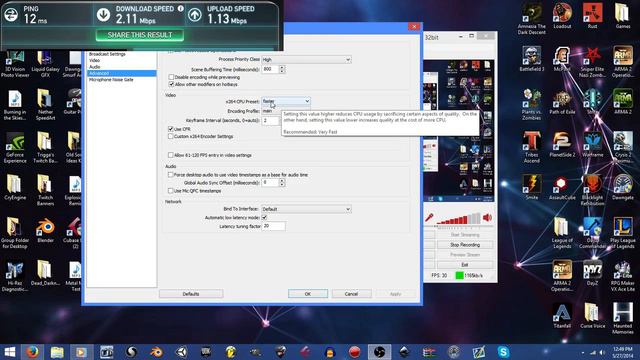Launch Tribes Ascend from desktop
The width and height of the screenshot is (640, 360).
(x=531, y=147)
